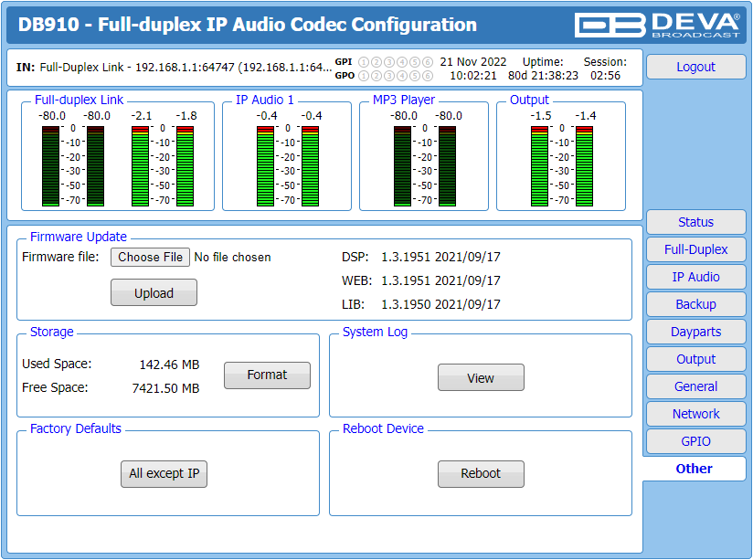Restore defaults with All except IP
753x560 pixels.
[164, 474]
